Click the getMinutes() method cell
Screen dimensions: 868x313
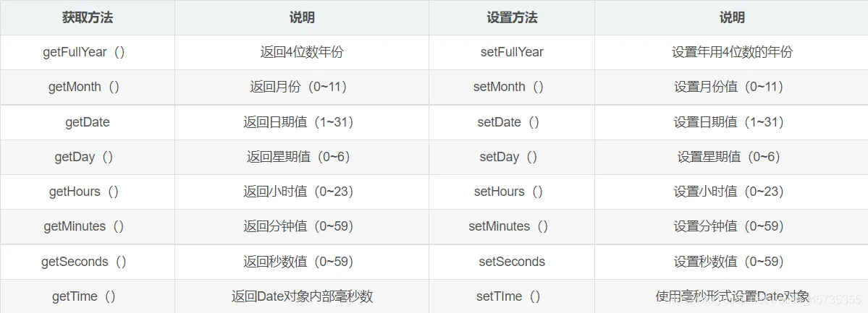[84, 226]
